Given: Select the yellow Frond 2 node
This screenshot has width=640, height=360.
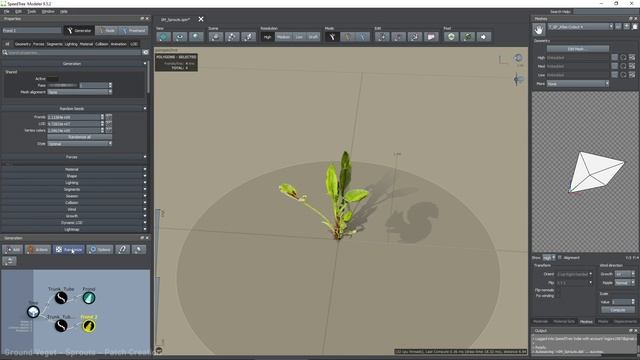Looking at the screenshot, I should [89, 325].
